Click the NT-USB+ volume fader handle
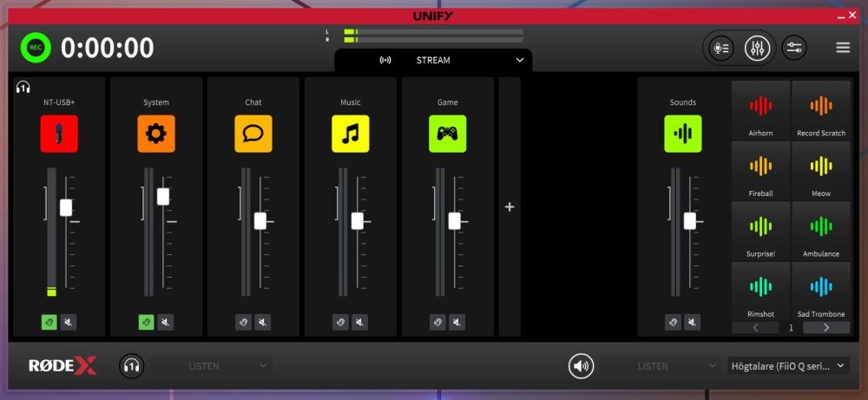 (x=66, y=207)
